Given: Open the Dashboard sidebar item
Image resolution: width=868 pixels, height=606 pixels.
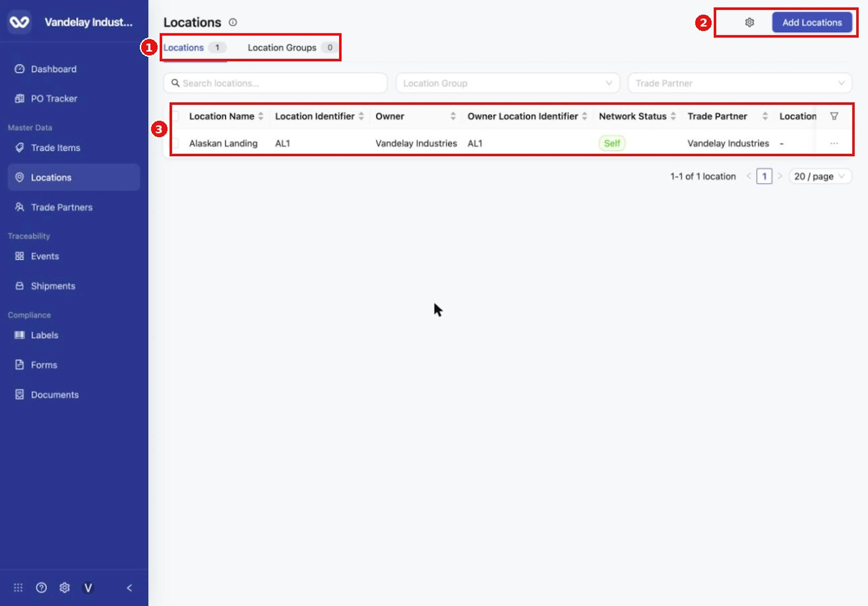Looking at the screenshot, I should (x=74, y=69).
